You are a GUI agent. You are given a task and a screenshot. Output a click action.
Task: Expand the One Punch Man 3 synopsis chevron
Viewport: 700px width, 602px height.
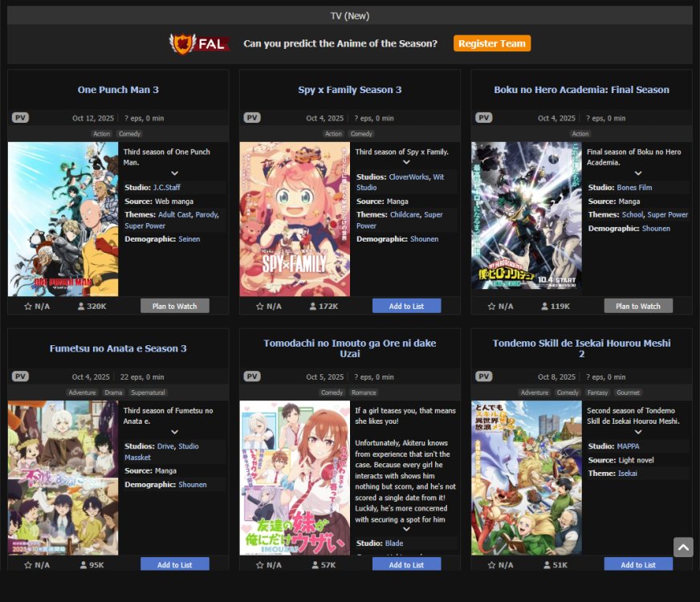point(174,173)
